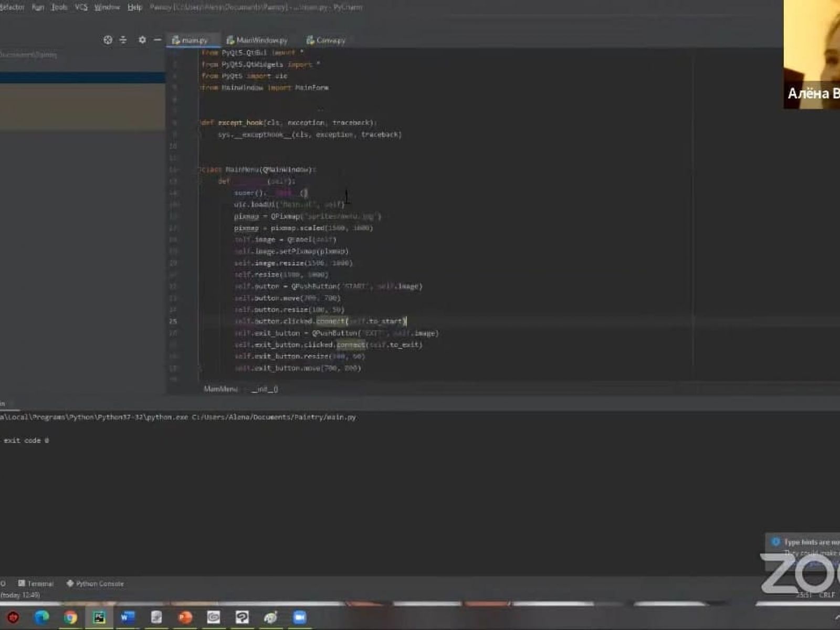Open the Terminal tool window
The height and width of the screenshot is (630, 840).
tap(36, 583)
